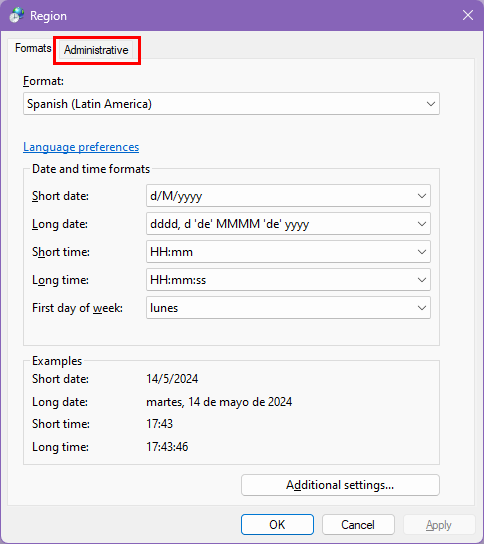This screenshot has width=484, height=544.
Task: Click the Spanish (Latin America) format text
Action: coord(90,104)
